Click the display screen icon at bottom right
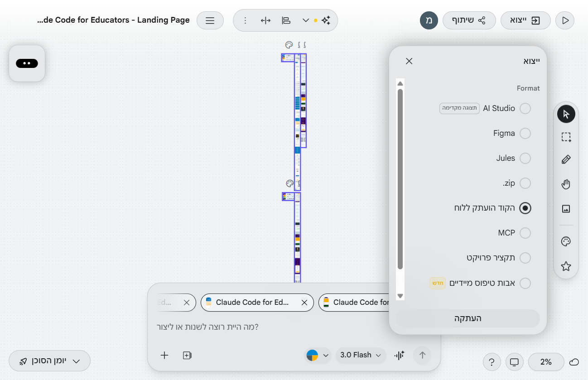This screenshot has height=380, width=588. [x=514, y=362]
